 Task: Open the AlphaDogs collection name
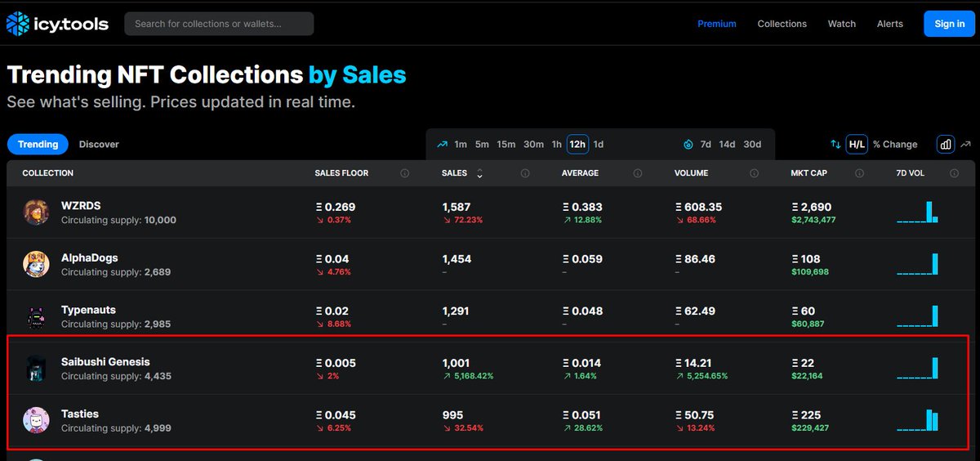point(90,258)
